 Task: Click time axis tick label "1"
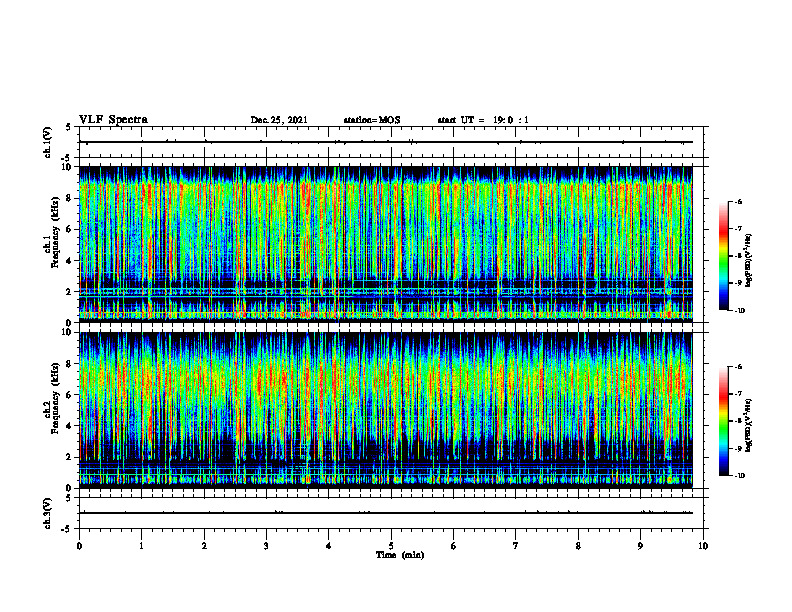pos(141,546)
